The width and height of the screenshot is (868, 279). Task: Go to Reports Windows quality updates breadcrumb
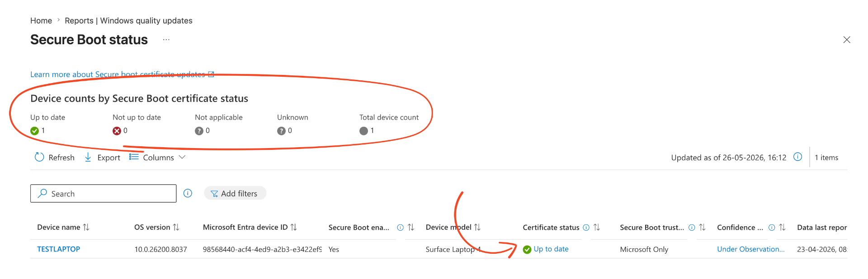click(x=128, y=20)
